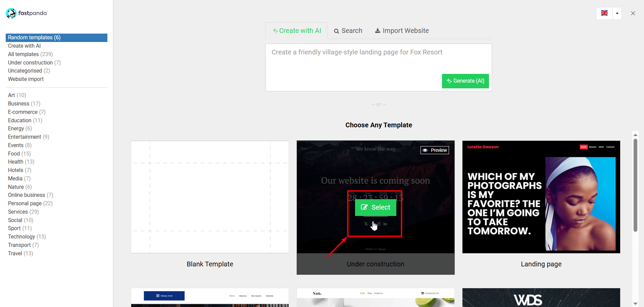The width and height of the screenshot is (644, 307).
Task: Select Random templates in sidebar
Action: [x=34, y=38]
